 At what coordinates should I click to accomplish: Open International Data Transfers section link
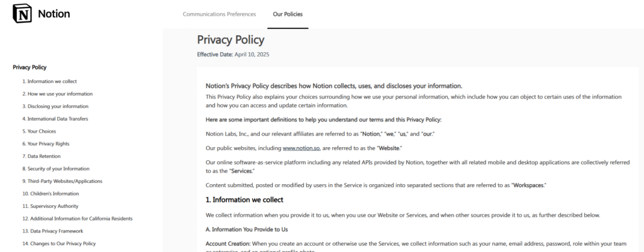click(55, 119)
